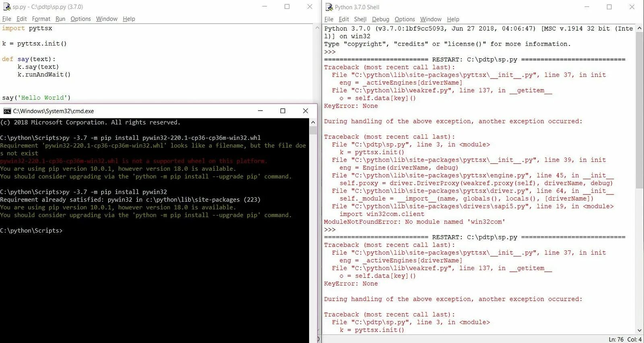This screenshot has height=343, width=644.
Task: Open File menu in Python Shell
Action: point(329,19)
